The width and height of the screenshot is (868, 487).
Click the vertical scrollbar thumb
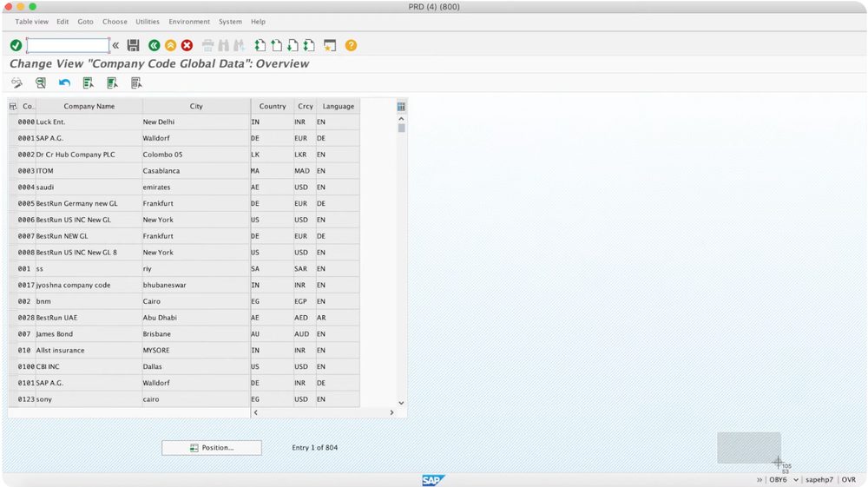pyautogui.click(x=401, y=128)
